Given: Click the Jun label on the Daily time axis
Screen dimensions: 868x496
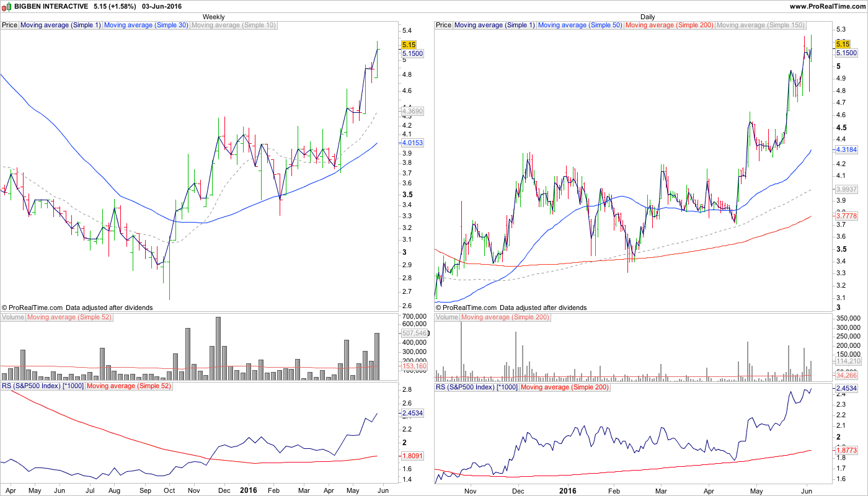Looking at the screenshot, I should (807, 490).
